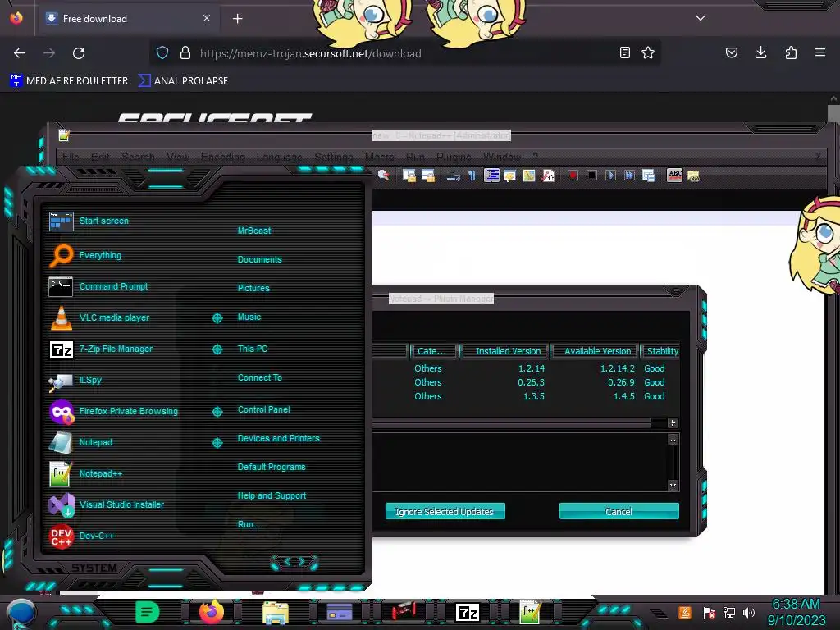
Task: Toggle Reader View in Firefox address bar
Action: click(x=624, y=52)
